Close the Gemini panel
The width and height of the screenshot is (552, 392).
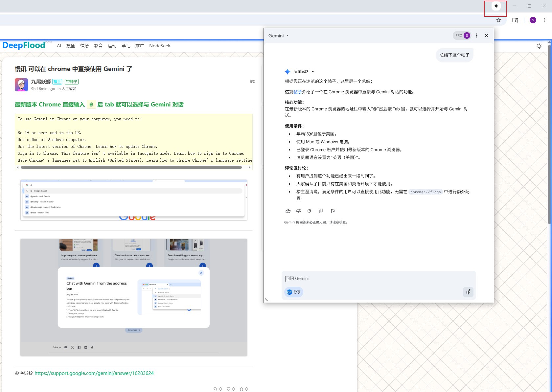point(487,35)
